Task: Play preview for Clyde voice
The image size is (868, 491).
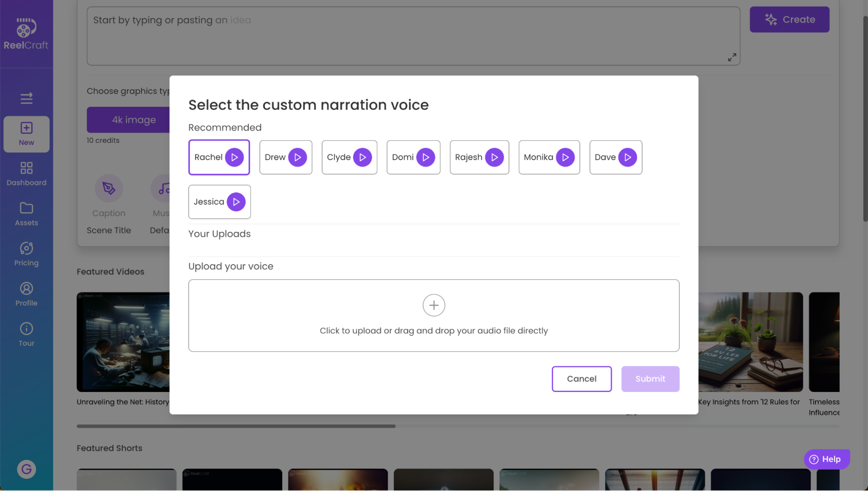Action: (x=363, y=157)
